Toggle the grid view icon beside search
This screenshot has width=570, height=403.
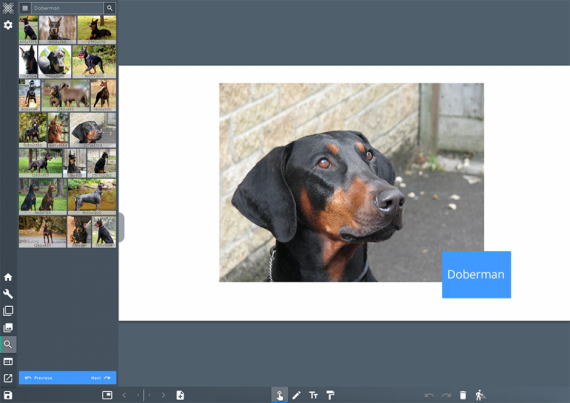coord(25,8)
